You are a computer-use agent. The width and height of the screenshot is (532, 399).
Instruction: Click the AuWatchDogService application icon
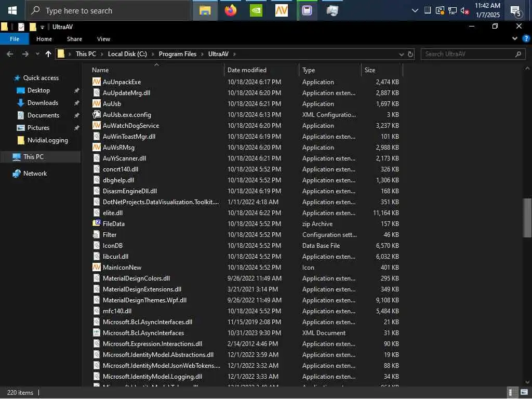[x=97, y=126]
